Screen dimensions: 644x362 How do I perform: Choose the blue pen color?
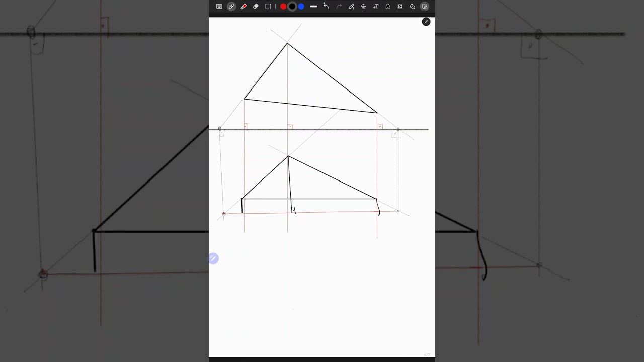point(301,7)
